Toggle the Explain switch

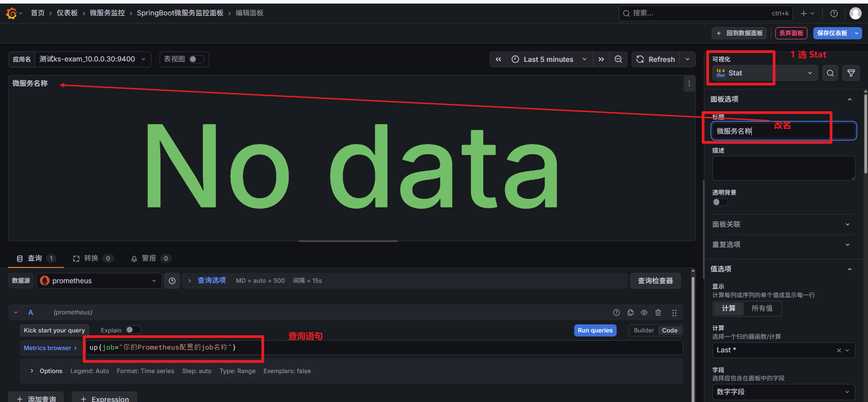pos(133,330)
